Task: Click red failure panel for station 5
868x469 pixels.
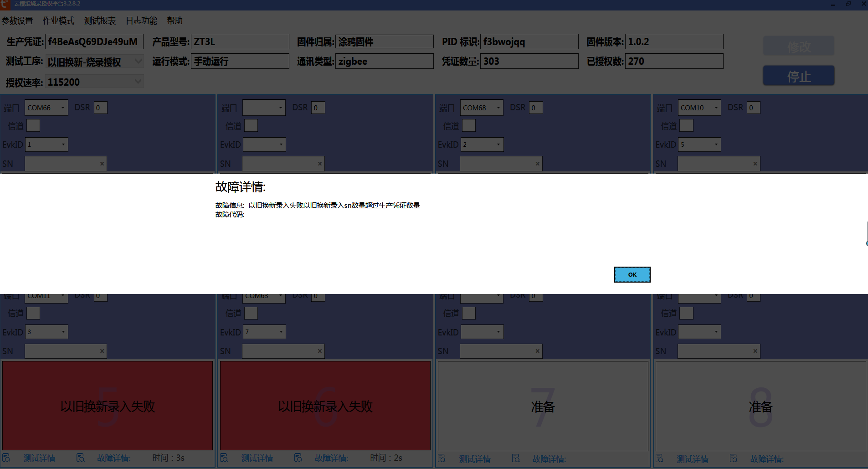Action: (108, 406)
